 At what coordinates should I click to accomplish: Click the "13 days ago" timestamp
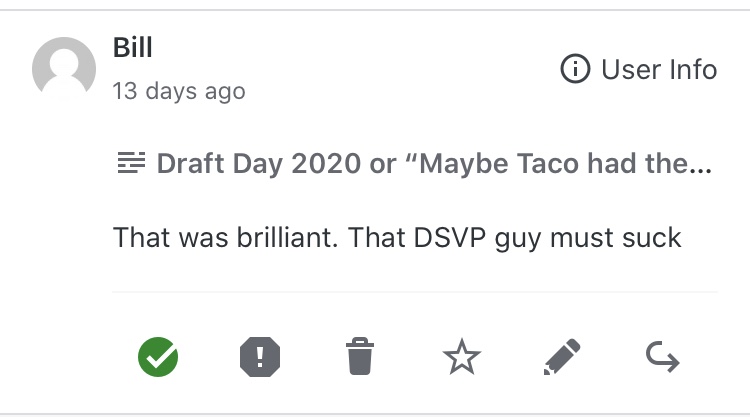(x=178, y=91)
